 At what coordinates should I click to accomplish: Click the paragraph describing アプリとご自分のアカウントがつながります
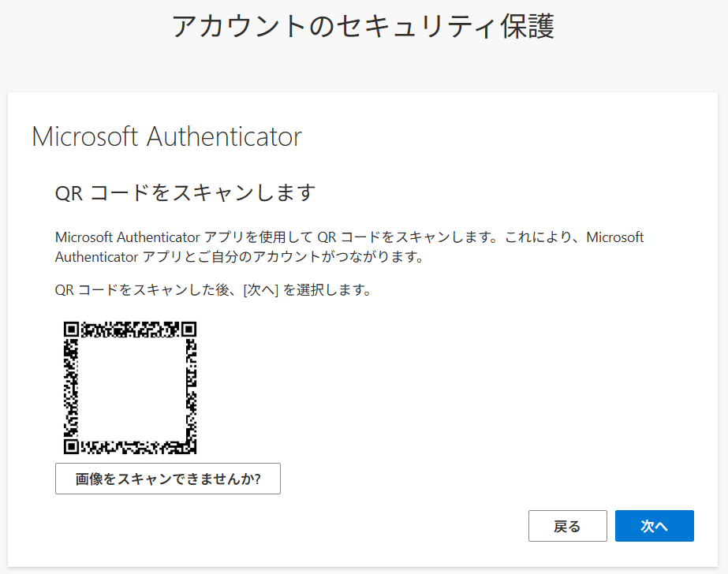pos(349,247)
